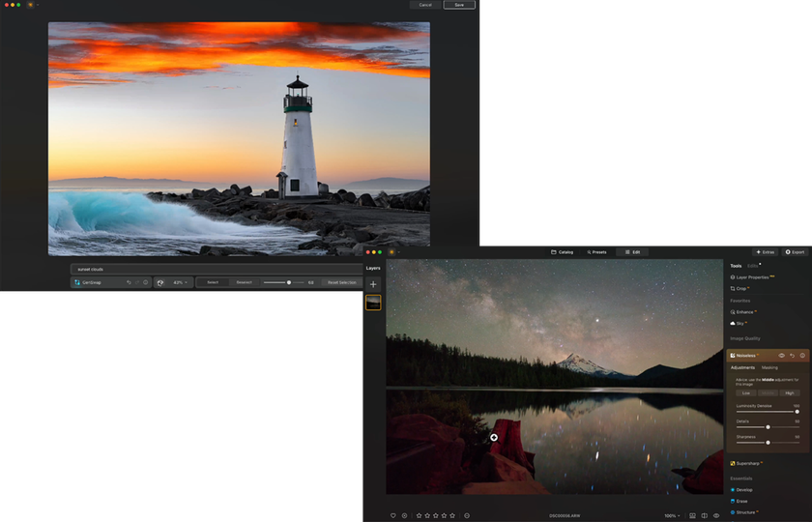Click the sunset clouds prompt field
Viewport: 812px width, 522px height.
pos(217,269)
